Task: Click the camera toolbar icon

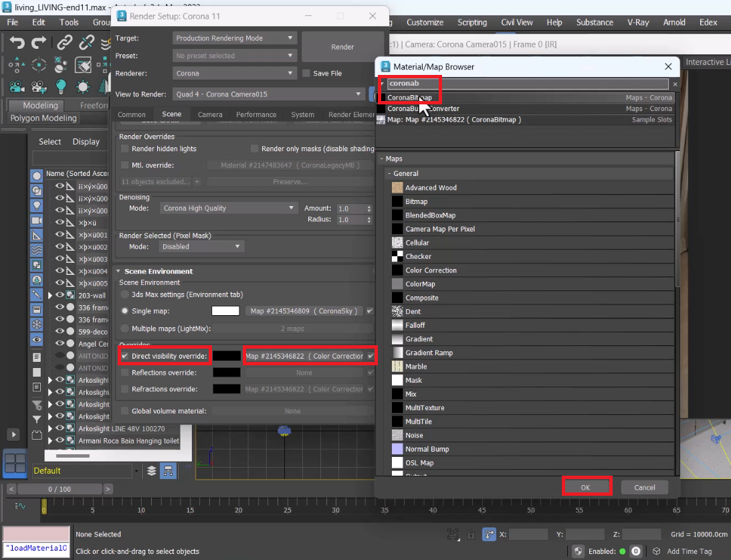Action: [17, 87]
